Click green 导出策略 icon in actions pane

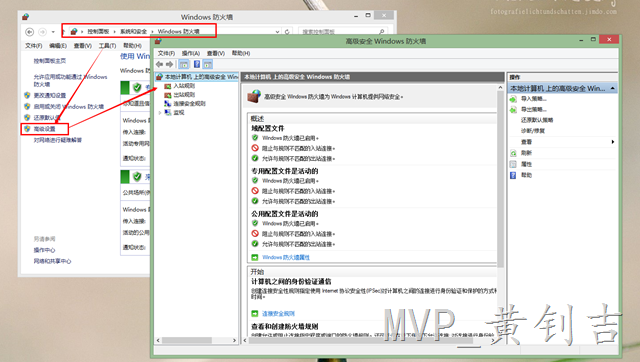click(x=513, y=109)
